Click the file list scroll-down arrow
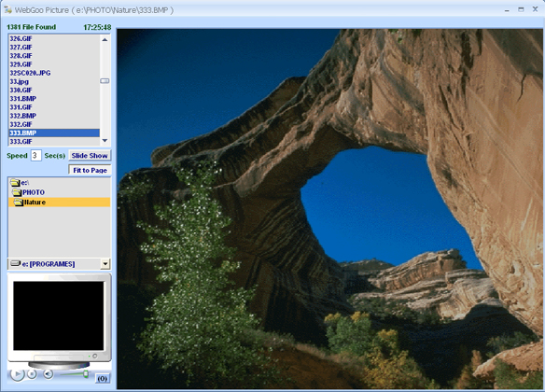The width and height of the screenshot is (545, 392). tap(105, 140)
